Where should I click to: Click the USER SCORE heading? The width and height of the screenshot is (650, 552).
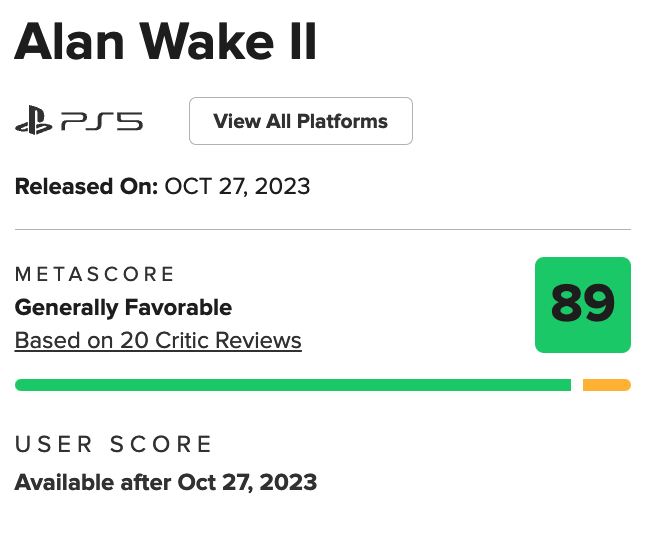coord(114,444)
